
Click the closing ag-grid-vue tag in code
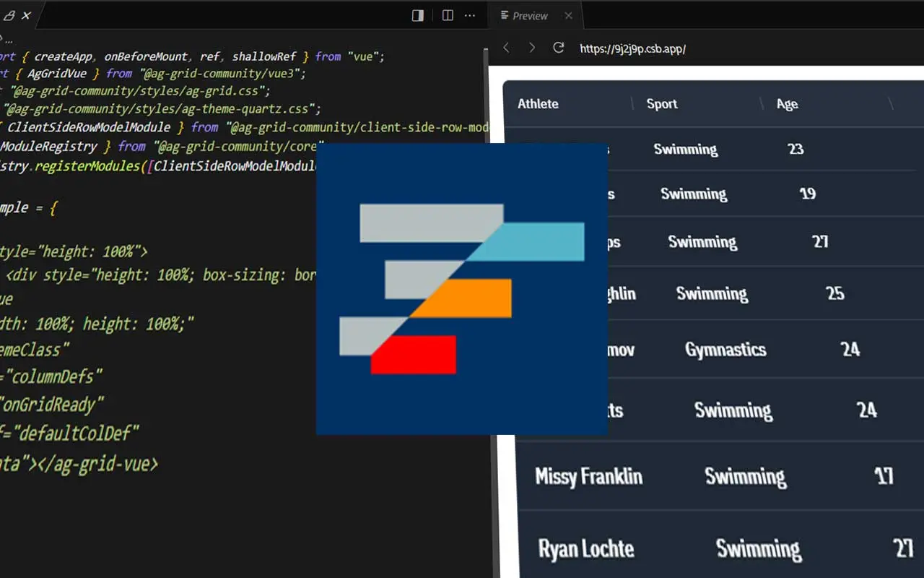pyautogui.click(x=96, y=465)
